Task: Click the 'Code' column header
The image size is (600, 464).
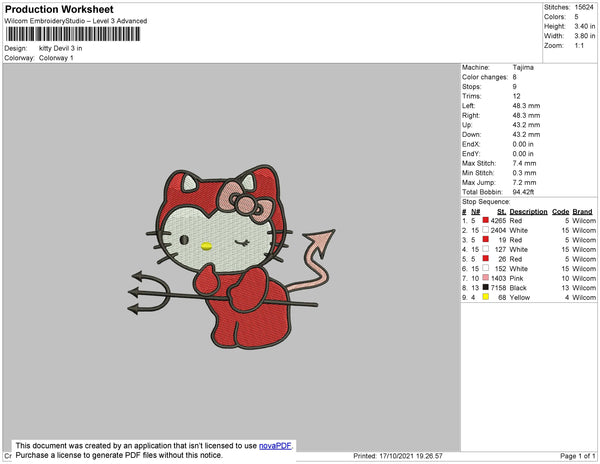Action: [x=561, y=212]
